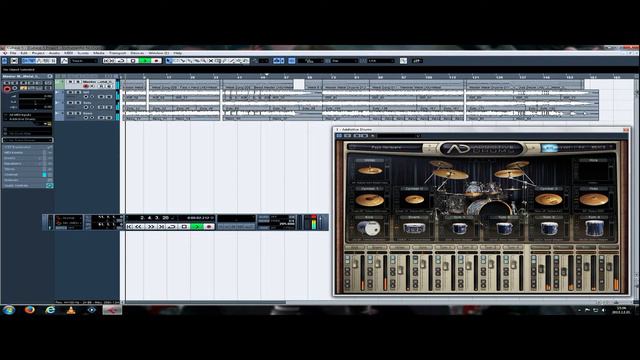The width and height of the screenshot is (640, 360).
Task: Open the Edit menu
Action: point(24,53)
